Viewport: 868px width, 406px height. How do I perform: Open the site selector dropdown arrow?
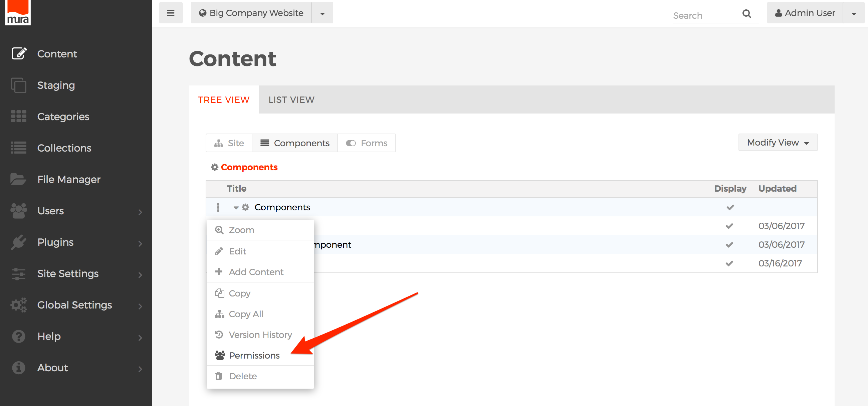click(322, 13)
